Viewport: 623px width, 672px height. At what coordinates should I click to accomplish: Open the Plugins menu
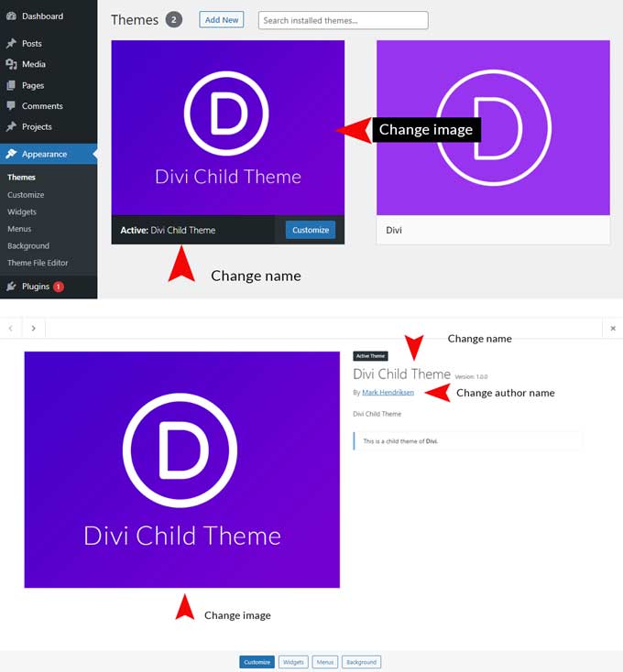point(36,287)
